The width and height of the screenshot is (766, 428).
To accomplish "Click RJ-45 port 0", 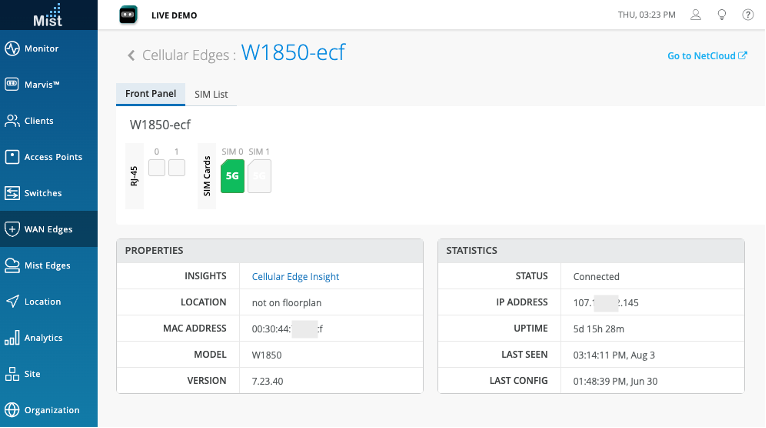I will coord(156,167).
